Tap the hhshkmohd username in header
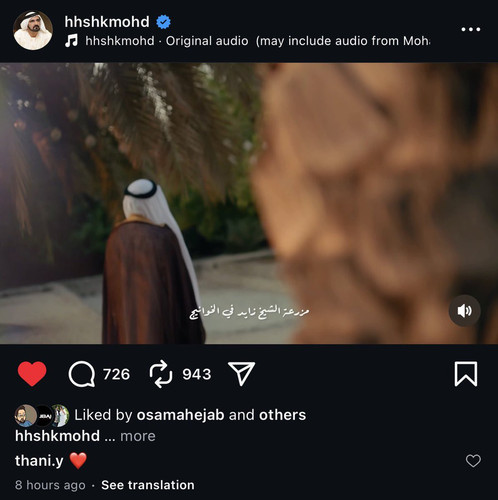This screenshot has height=500, width=498. tap(107, 22)
